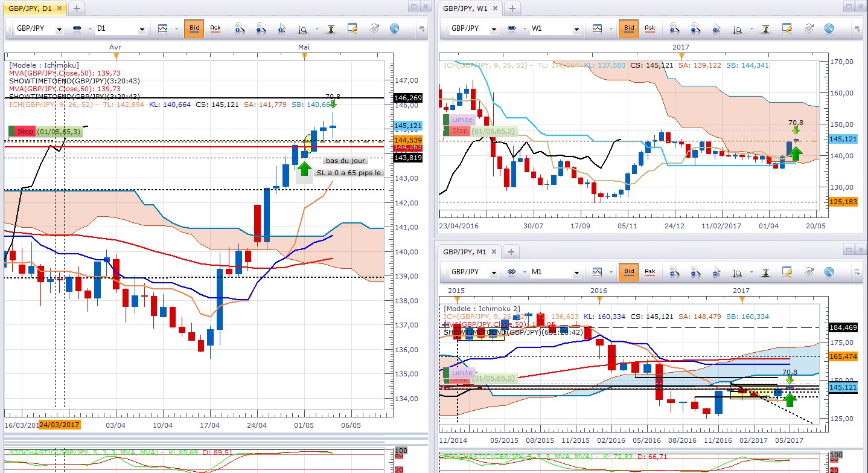Image resolution: width=868 pixels, height=473 pixels.
Task: Open chart properties icon in W1 chart
Action: point(787,28)
